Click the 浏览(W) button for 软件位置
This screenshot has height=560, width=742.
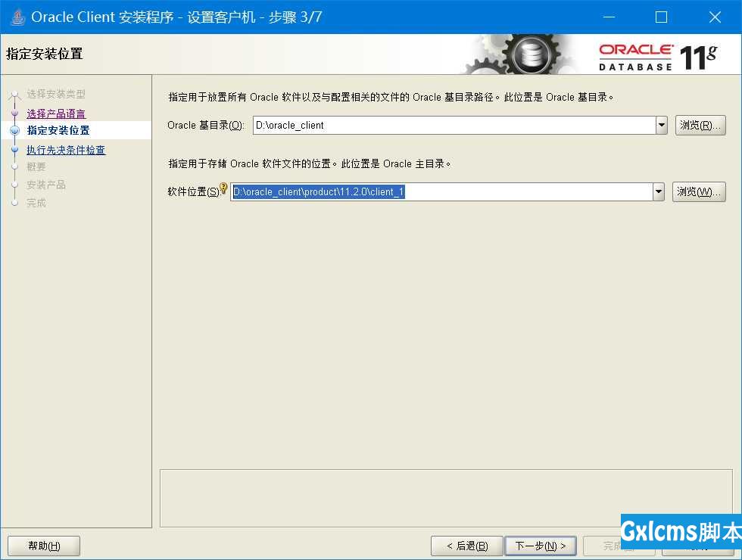pos(700,191)
